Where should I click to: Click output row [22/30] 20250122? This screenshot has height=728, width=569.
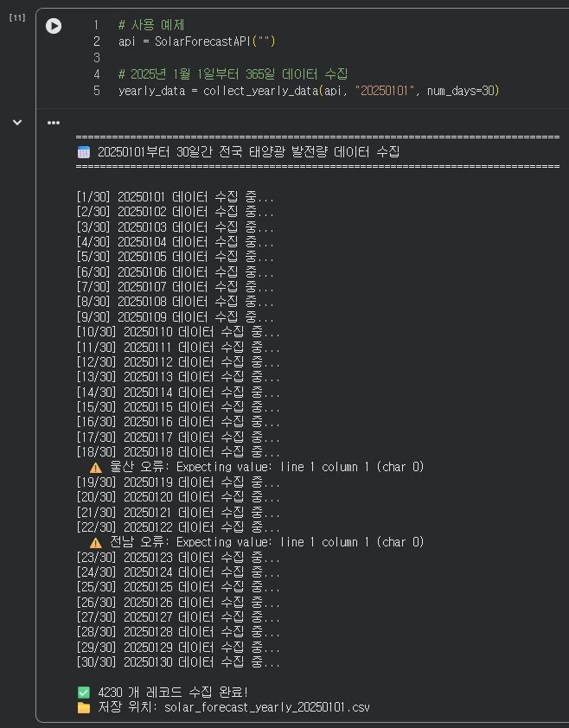coord(178,527)
